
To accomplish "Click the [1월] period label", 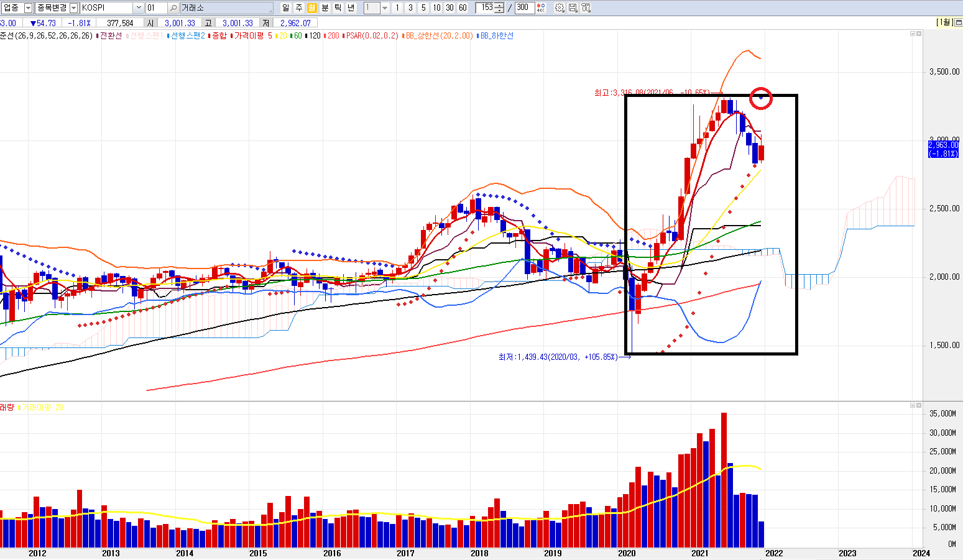I will (x=944, y=22).
